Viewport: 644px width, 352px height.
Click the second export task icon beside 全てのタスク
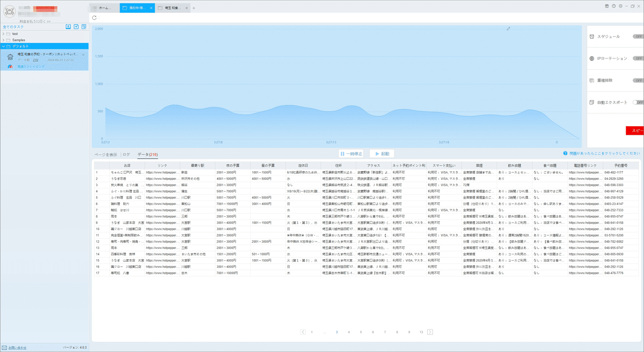(76, 26)
